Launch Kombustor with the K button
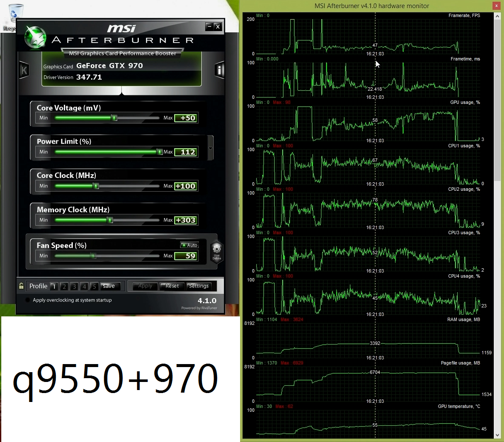The image size is (504, 442). coord(24,70)
